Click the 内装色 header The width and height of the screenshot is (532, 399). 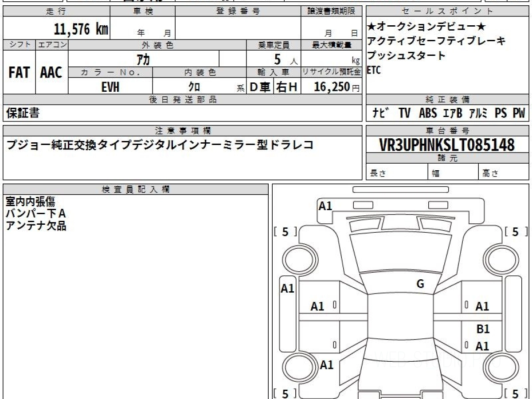(x=199, y=72)
